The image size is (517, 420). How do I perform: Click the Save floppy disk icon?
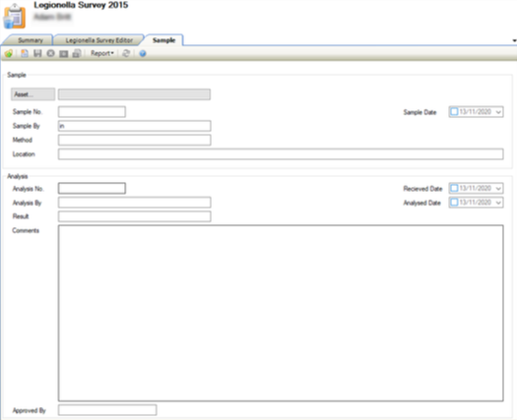(37, 53)
